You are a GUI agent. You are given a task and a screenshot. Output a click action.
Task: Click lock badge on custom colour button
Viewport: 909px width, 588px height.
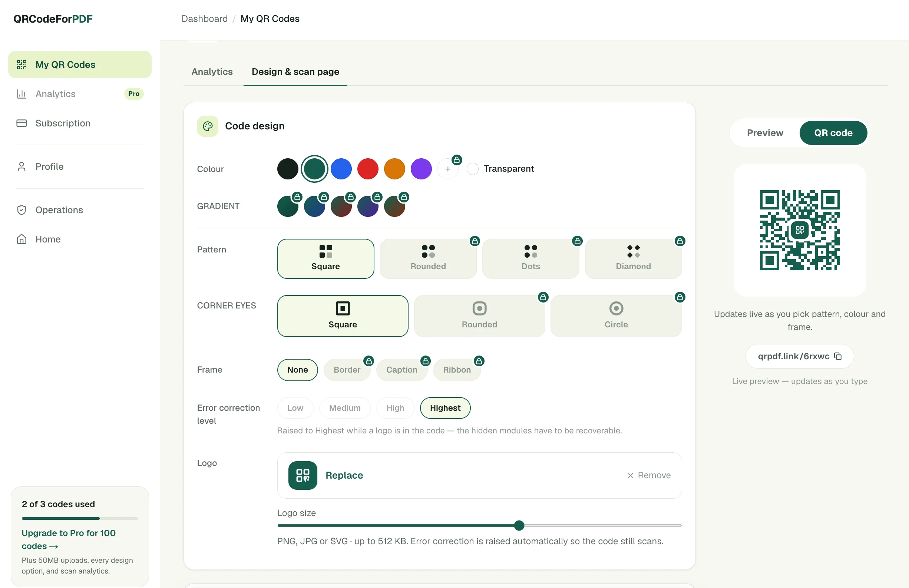tap(457, 160)
